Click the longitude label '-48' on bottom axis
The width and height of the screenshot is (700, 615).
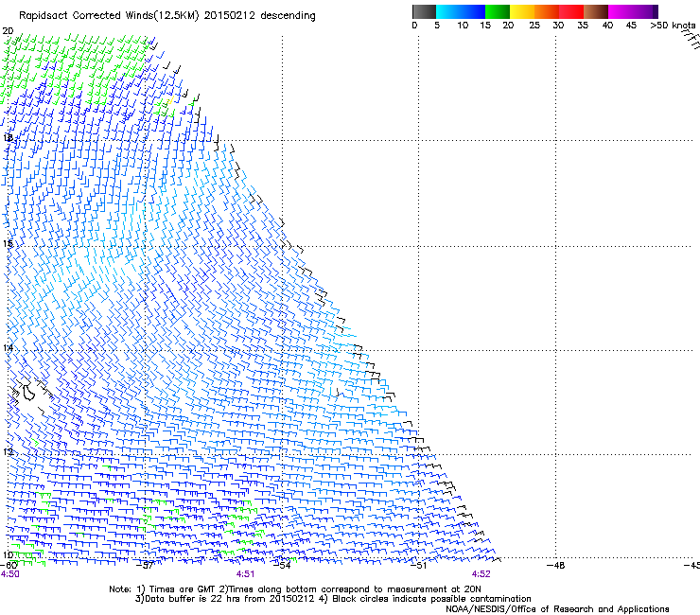click(556, 566)
